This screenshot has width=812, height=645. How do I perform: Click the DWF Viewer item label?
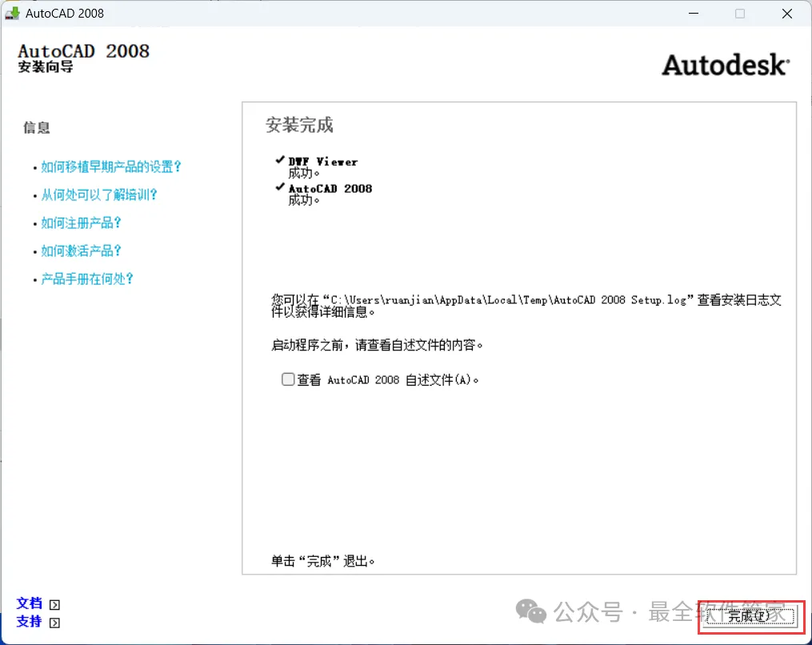point(322,162)
